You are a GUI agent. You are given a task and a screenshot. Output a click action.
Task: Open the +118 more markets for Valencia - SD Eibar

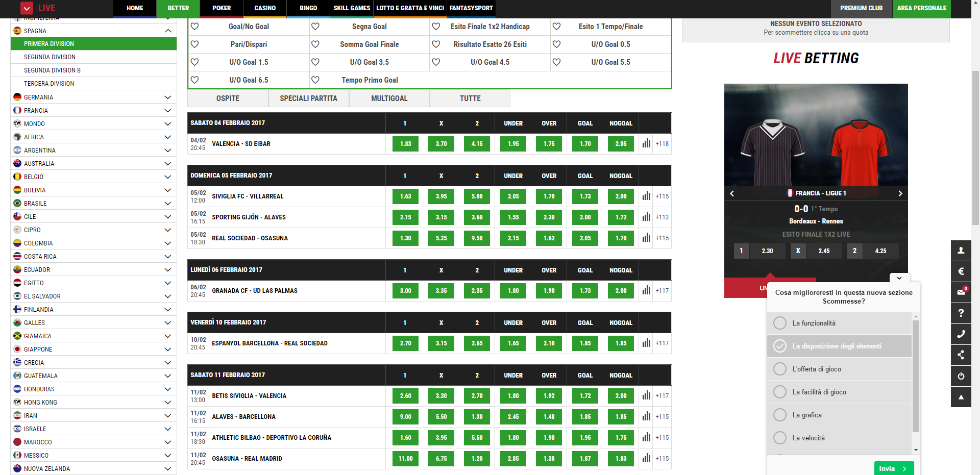(x=662, y=144)
